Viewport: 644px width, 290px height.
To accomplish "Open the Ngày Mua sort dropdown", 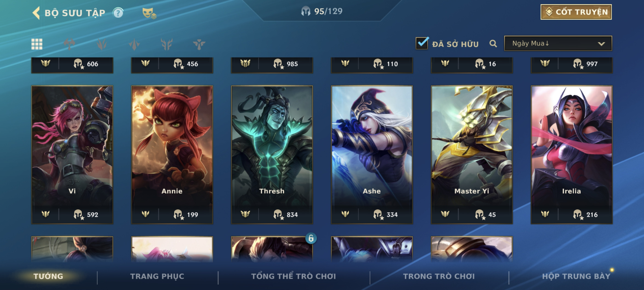I will tap(558, 43).
